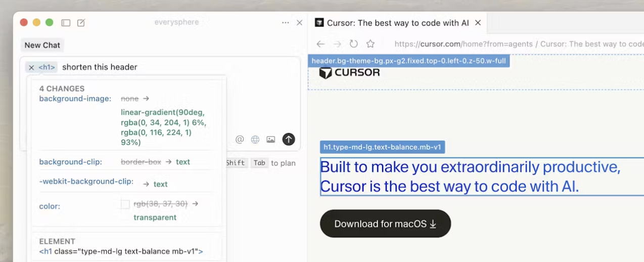Click the ELEMENT section heading
Screen dimensions: 644x262
coord(57,241)
